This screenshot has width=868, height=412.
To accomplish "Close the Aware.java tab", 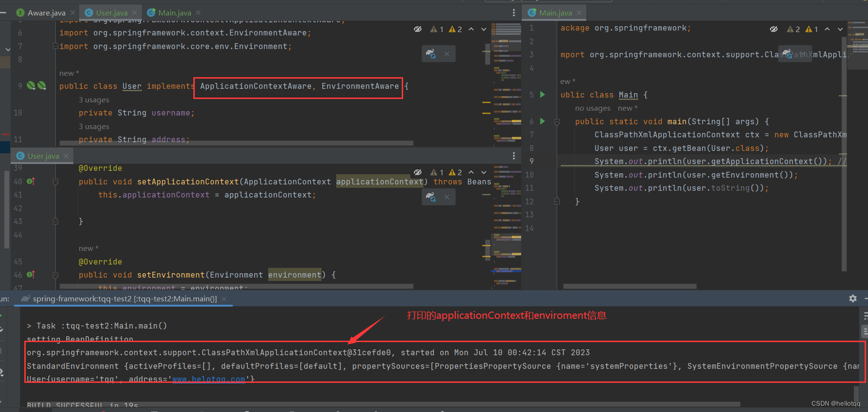I will tap(72, 13).
